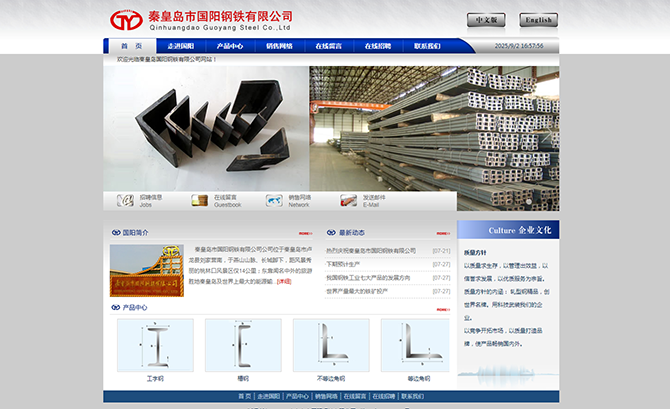Click MORE icon beside 国阳简介 heading
The height and width of the screenshot is (409, 670).
coord(305,233)
